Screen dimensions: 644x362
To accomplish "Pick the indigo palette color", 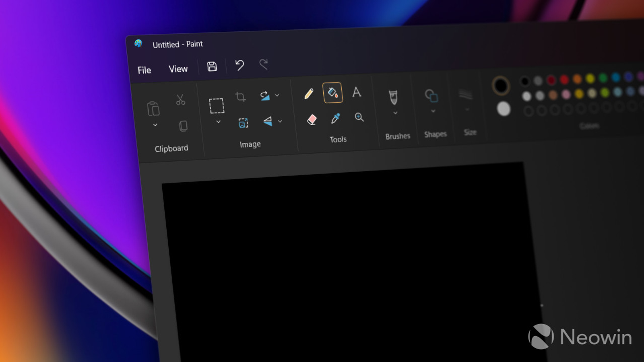I will (x=629, y=76).
